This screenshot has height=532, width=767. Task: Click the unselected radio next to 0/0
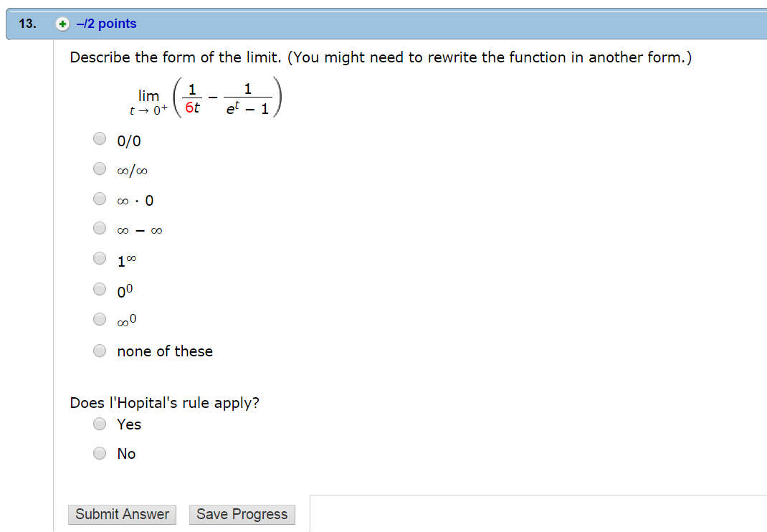100,138
